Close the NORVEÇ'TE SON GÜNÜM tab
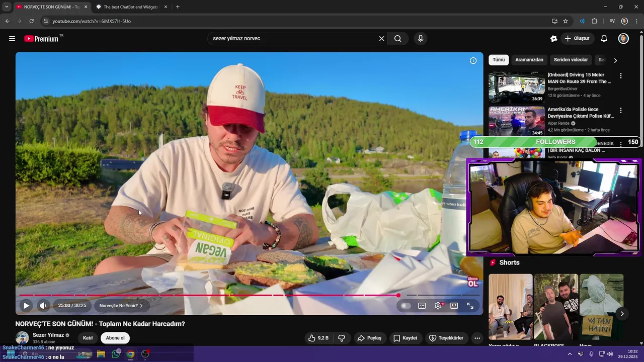644x362 pixels. pos(86,7)
